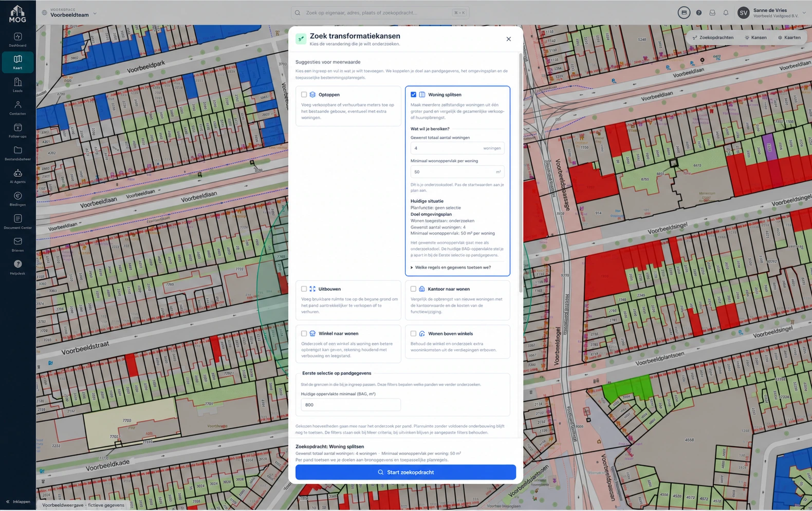Open the Voorbeeldteam workspace dropdown
This screenshot has height=511, width=812.
pyautogui.click(x=69, y=13)
